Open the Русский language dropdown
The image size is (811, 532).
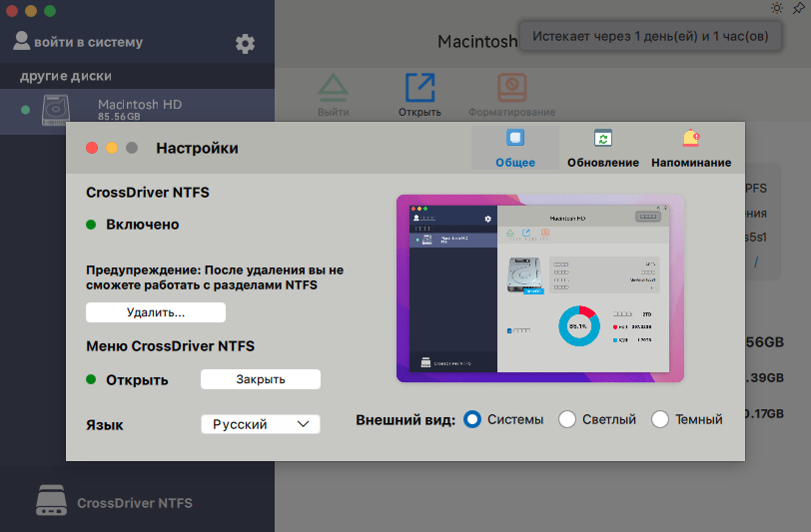[260, 424]
